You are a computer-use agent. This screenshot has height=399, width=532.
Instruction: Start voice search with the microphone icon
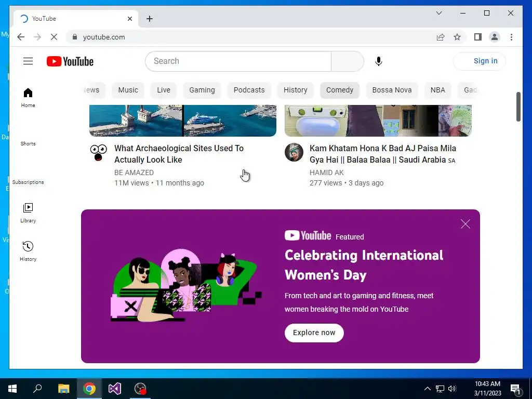click(379, 61)
